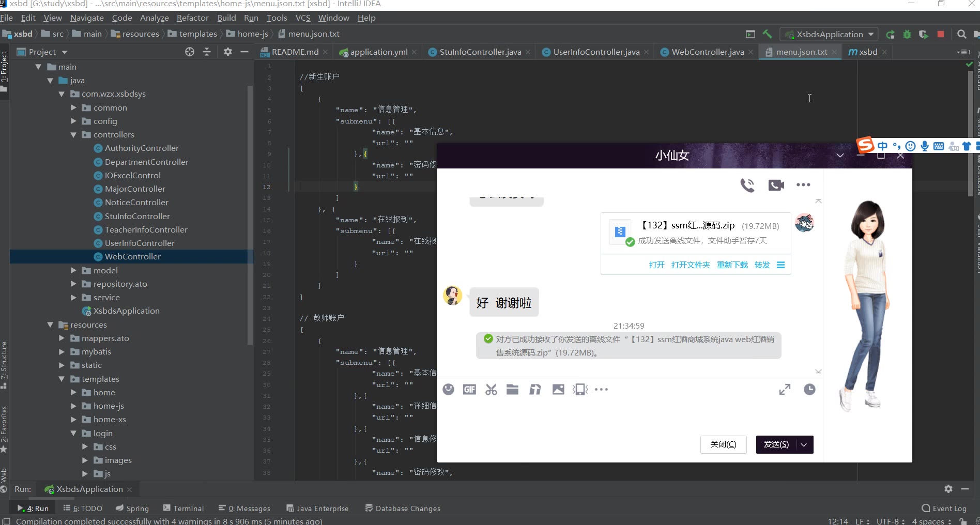Send a file via the folder icon in the chat

pyautogui.click(x=512, y=389)
